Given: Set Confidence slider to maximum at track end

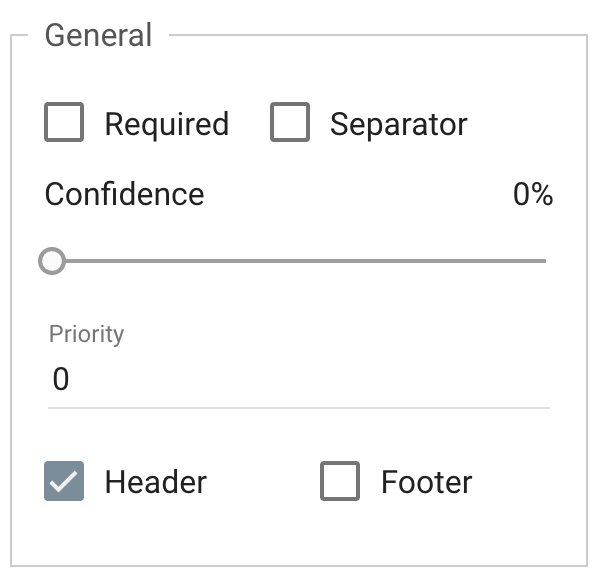Looking at the screenshot, I should tap(544, 261).
